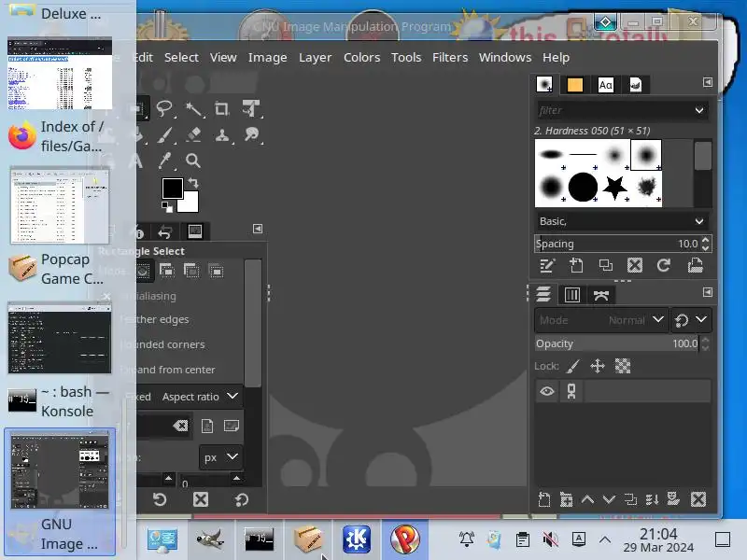Select the Unified Transform tool
This screenshot has width=747, height=560.
[x=250, y=108]
